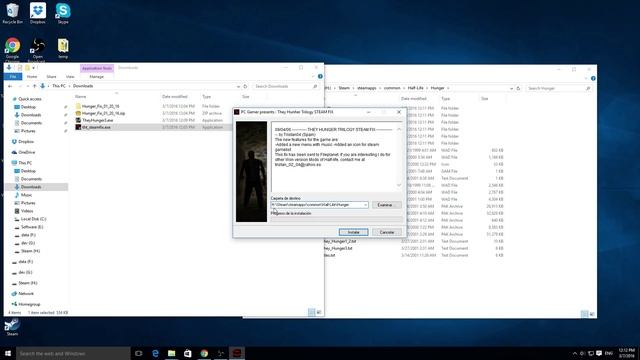
Task: Open the Skype desktop shortcut
Action: point(63,13)
